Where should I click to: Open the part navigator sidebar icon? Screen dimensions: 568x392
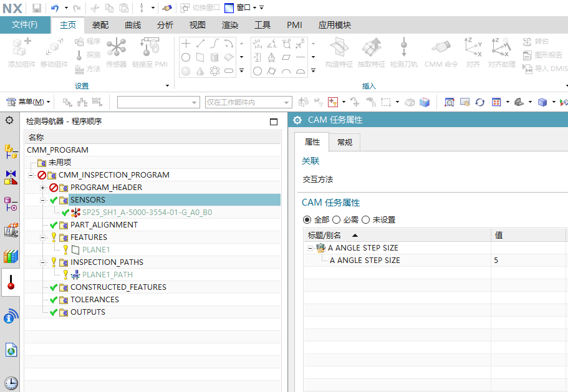click(11, 204)
